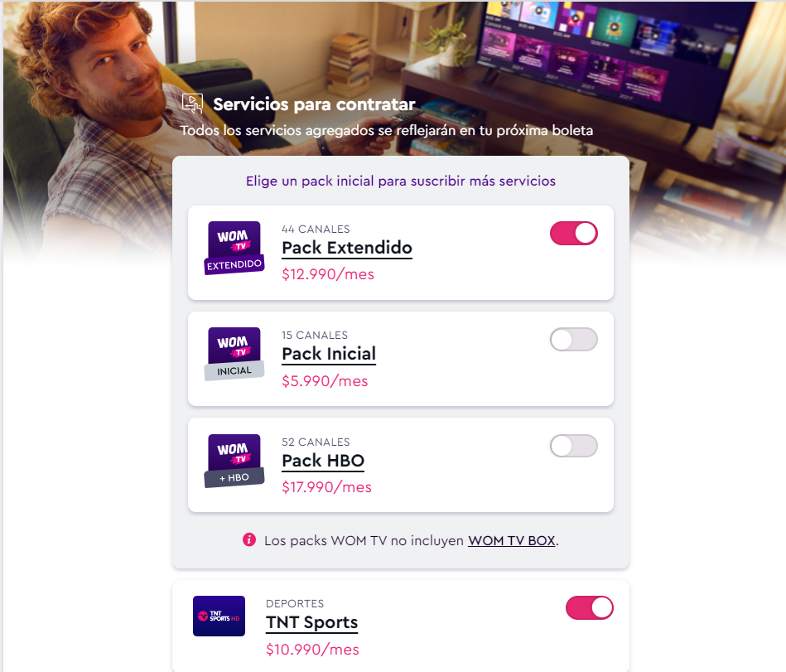Click the TNT Sports HD channel logo
Viewport: 786px width, 672px height.
point(219,616)
